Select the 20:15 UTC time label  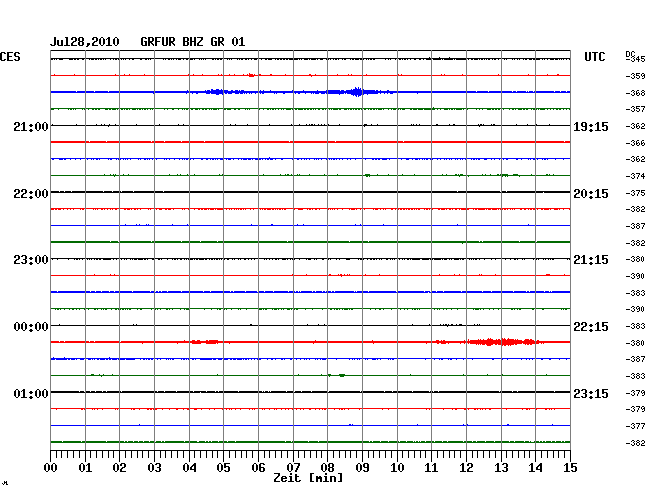(591, 194)
